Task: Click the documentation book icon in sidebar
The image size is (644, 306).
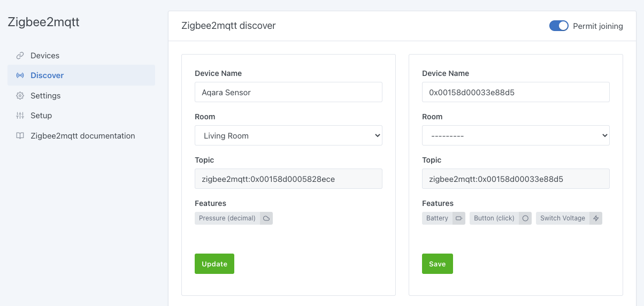Action: (x=20, y=136)
